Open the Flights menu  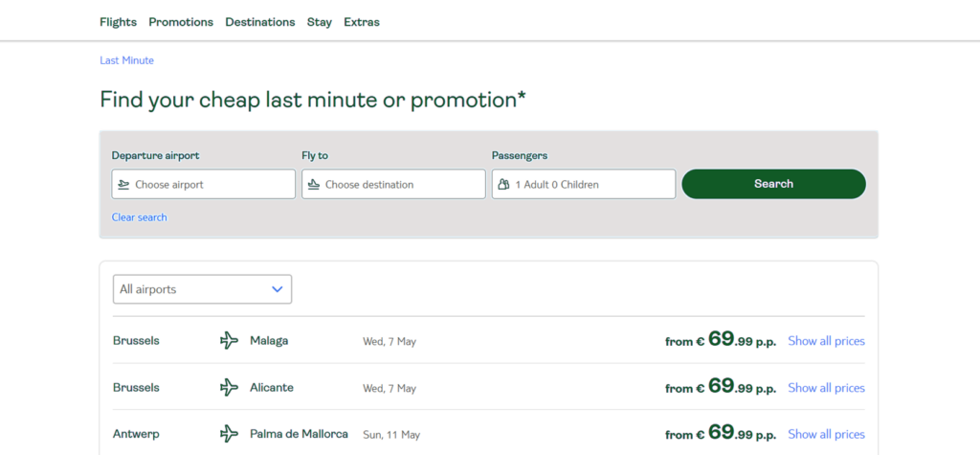[118, 22]
